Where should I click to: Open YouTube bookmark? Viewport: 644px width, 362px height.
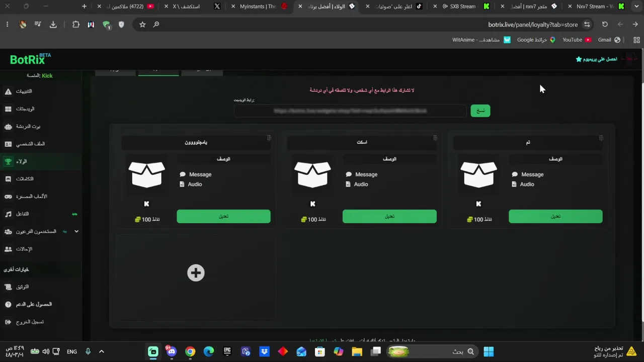tap(577, 40)
